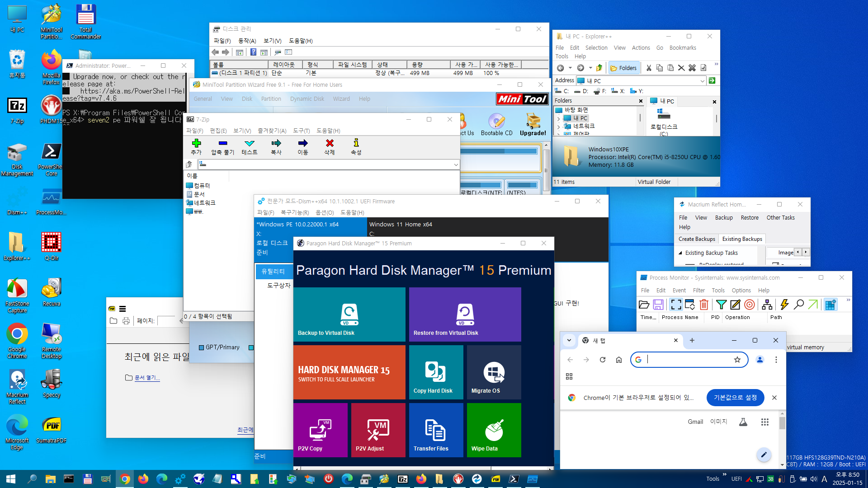Click the Upgrade cart icon in MiniTool

point(533,124)
